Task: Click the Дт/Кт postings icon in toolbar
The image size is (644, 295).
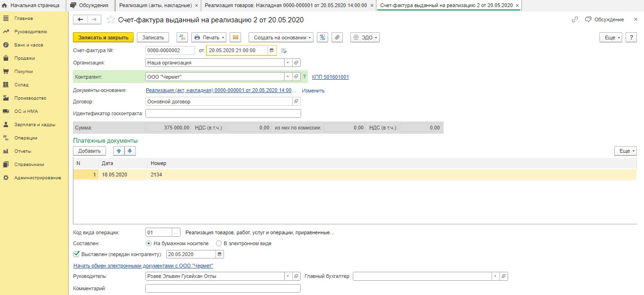Action: pos(182,37)
